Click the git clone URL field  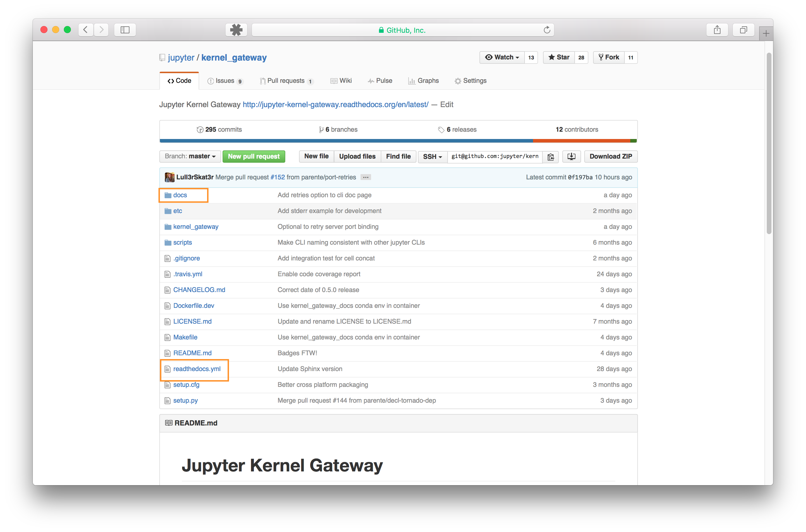click(x=495, y=157)
